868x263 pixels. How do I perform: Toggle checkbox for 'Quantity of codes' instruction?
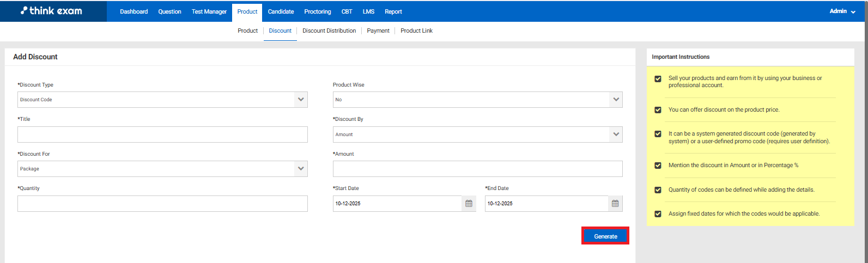coord(658,190)
